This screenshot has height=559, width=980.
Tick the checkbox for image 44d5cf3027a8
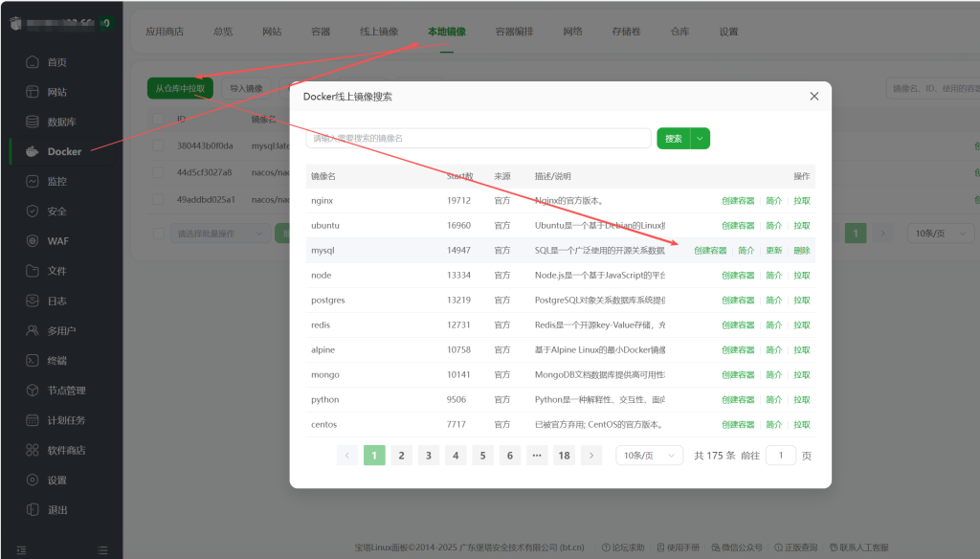click(x=158, y=173)
